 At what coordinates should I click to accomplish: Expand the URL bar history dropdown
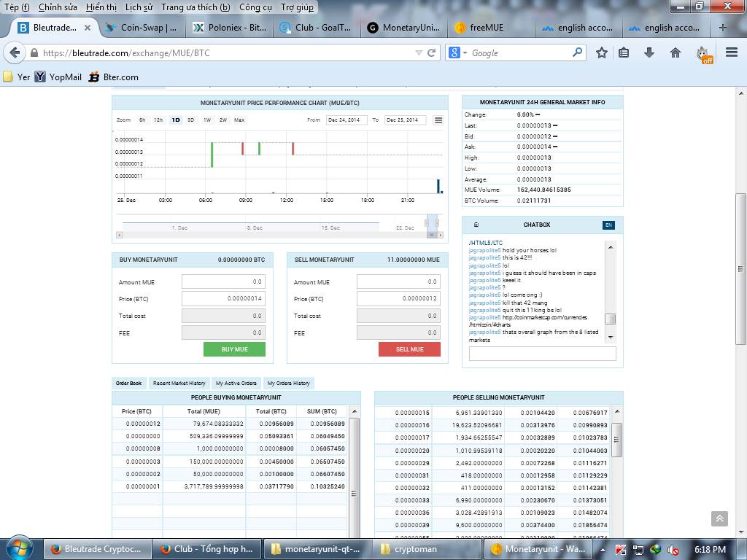(x=418, y=52)
